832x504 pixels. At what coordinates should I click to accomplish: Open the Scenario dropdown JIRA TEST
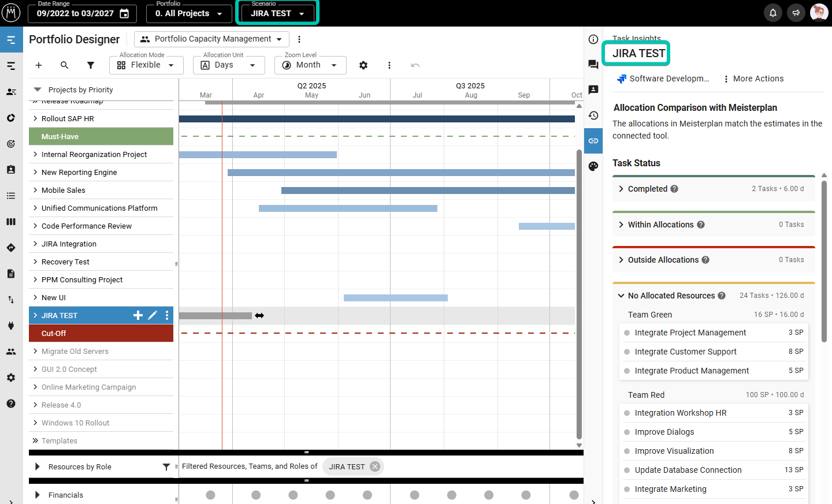point(278,13)
